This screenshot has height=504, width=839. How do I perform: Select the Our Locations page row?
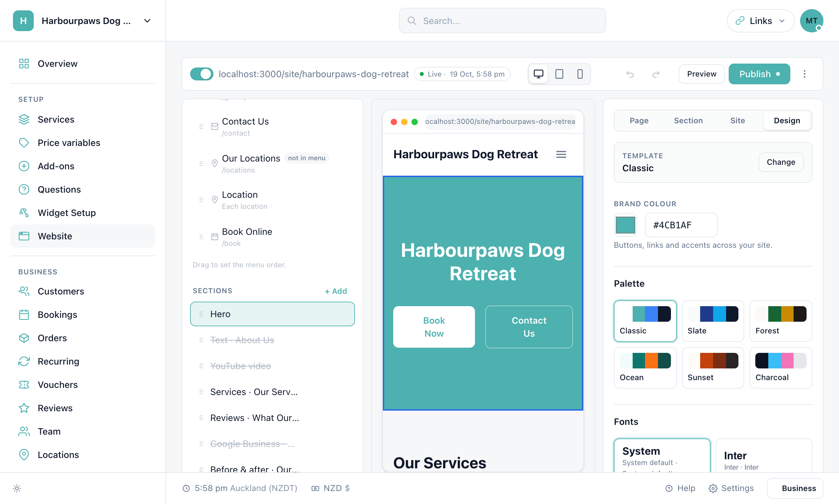coord(273,163)
